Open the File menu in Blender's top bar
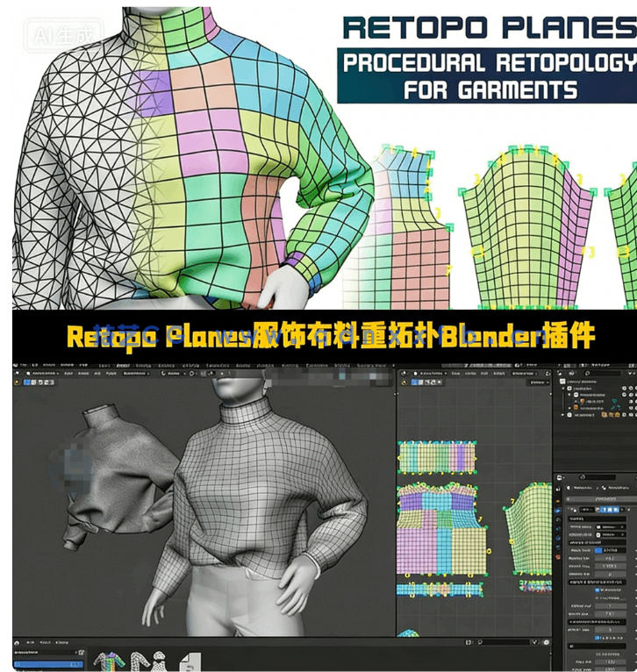 pyautogui.click(x=23, y=365)
